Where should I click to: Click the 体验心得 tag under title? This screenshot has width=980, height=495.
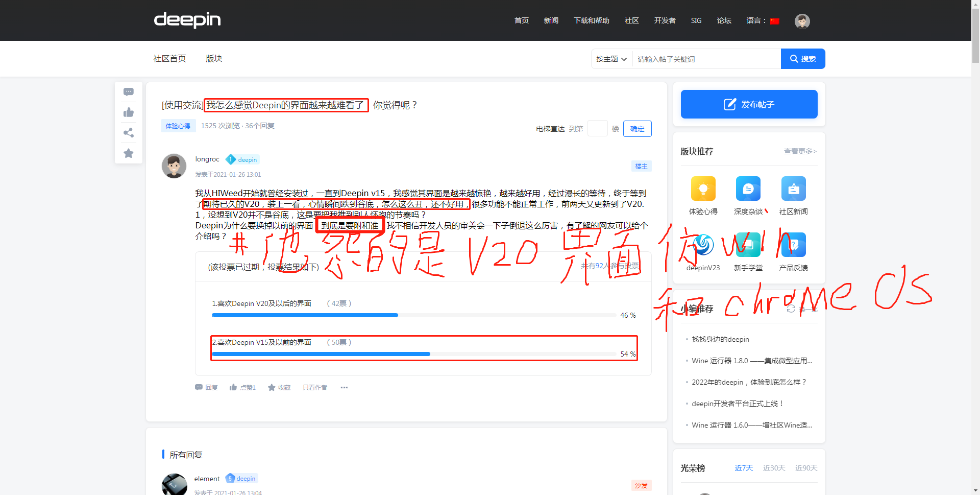click(x=178, y=126)
